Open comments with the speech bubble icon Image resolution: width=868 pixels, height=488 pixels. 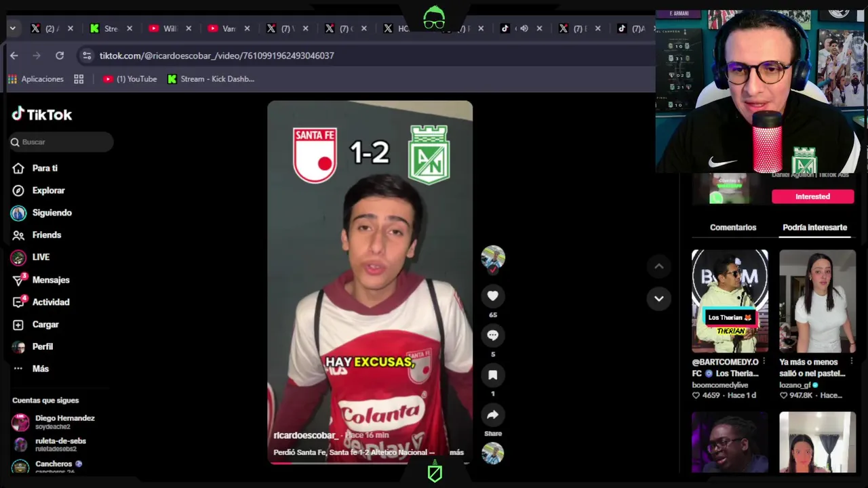click(x=493, y=335)
